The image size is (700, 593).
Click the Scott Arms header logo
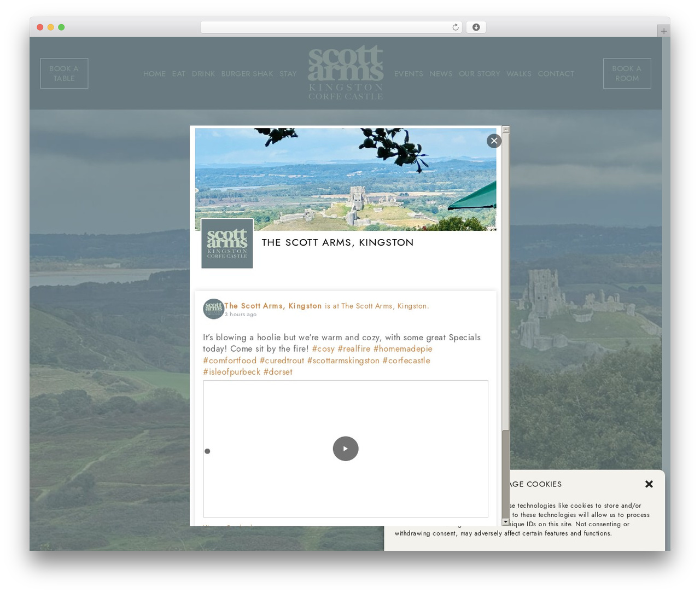346,73
